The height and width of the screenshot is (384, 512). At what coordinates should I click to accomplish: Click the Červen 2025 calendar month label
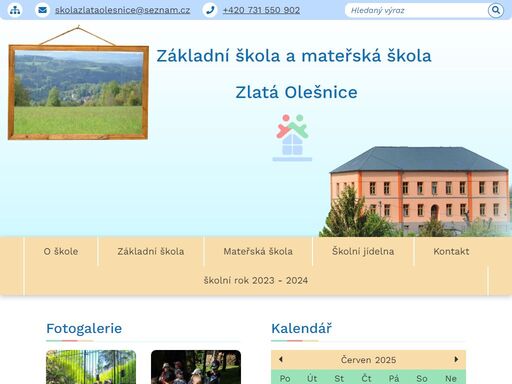click(x=368, y=360)
